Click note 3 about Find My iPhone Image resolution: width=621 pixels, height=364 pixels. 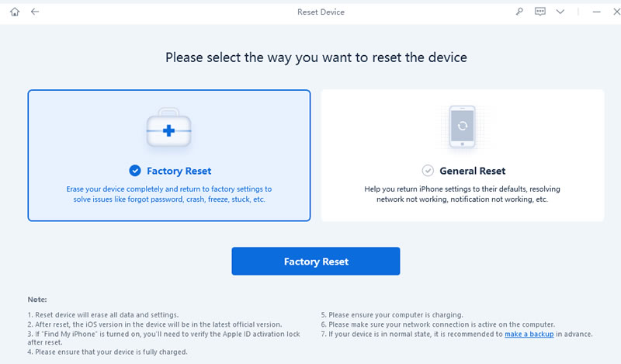point(164,338)
